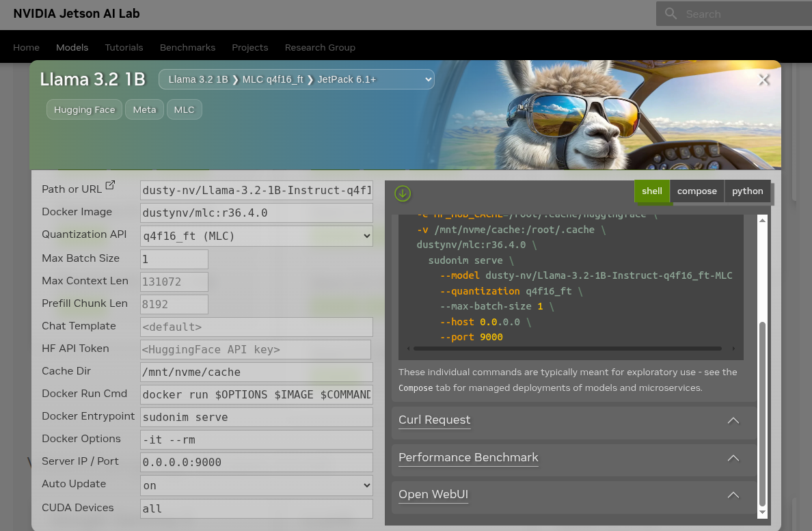The height and width of the screenshot is (531, 812).
Task: Click the MLC tag button
Action: pyautogui.click(x=185, y=110)
